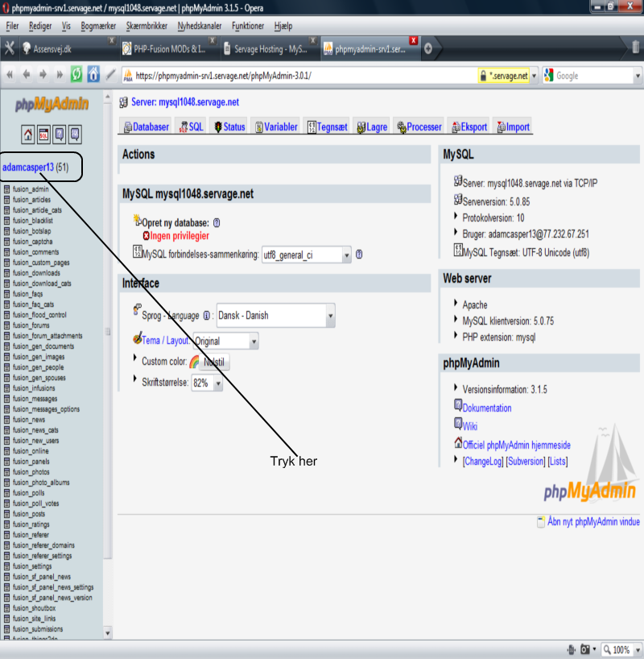The image size is (644, 659).
Task: Open SQL documentation icon in sidebar
Action: point(75,135)
